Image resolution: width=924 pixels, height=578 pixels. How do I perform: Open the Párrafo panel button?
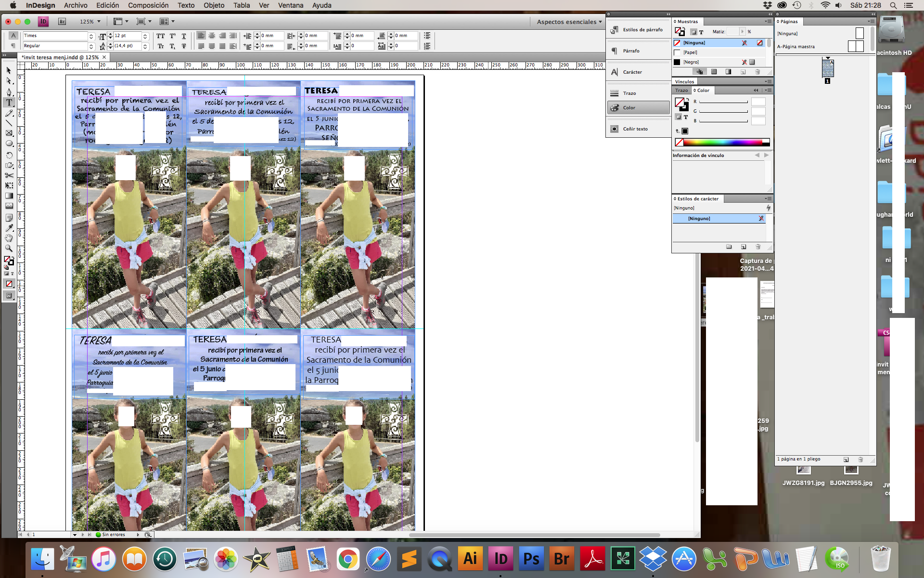638,51
